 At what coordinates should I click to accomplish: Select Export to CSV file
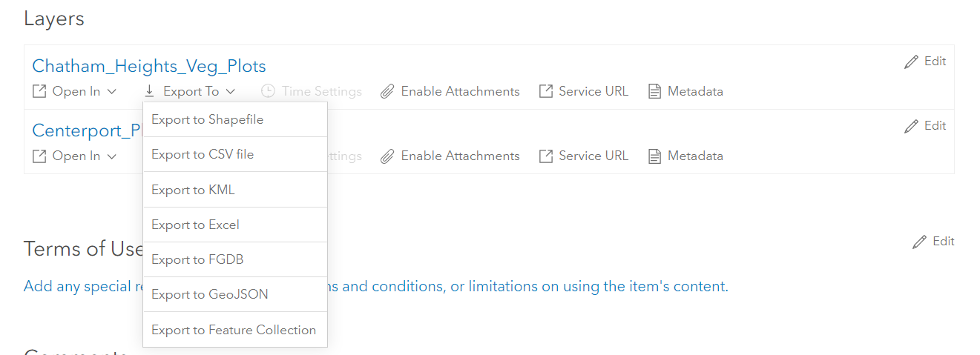[203, 155]
